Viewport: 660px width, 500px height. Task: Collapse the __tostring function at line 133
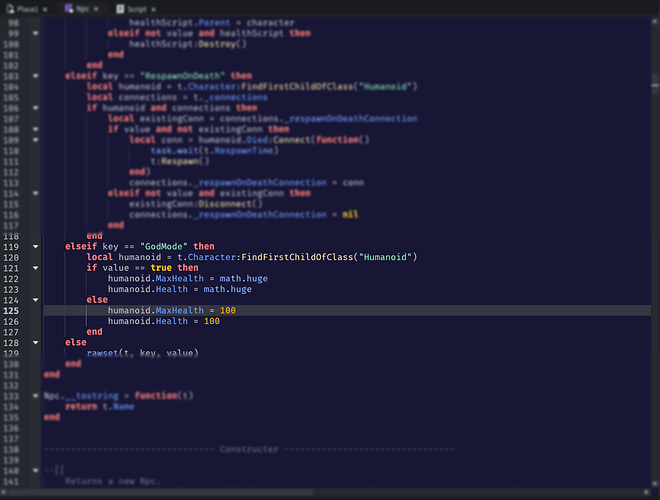click(35, 396)
